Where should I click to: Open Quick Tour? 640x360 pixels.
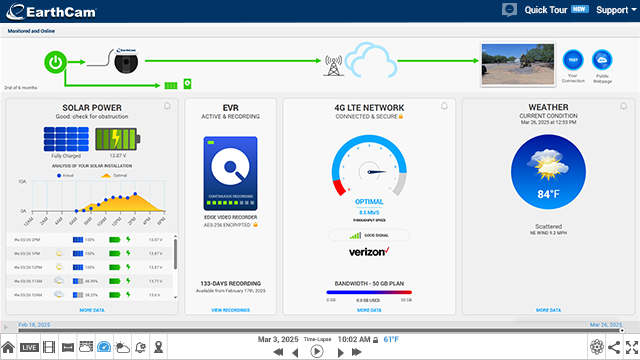[546, 10]
